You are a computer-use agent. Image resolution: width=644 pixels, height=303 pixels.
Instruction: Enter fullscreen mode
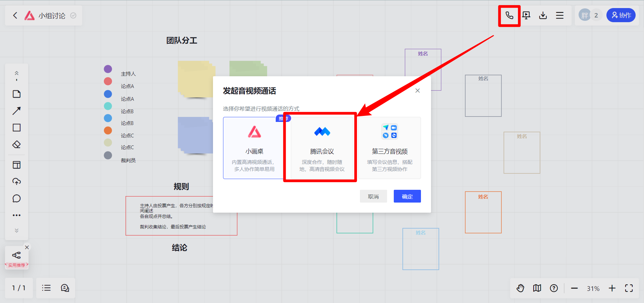(629, 288)
